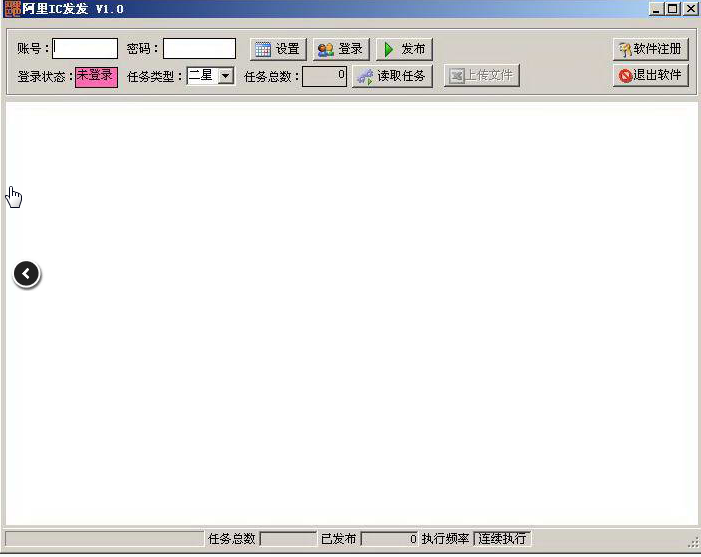Image resolution: width=701 pixels, height=557 pixels.
Task: Click the top 任务总数 number field
Action: click(324, 76)
